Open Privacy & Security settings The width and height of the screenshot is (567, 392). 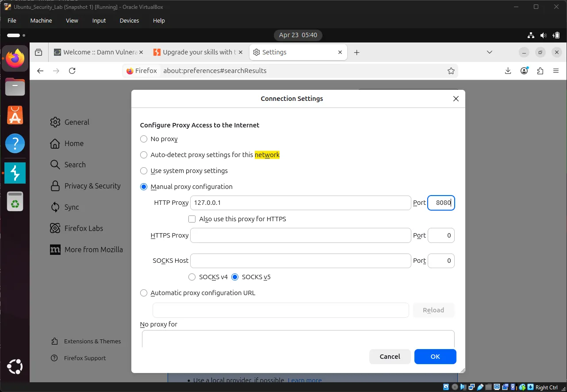(x=92, y=186)
